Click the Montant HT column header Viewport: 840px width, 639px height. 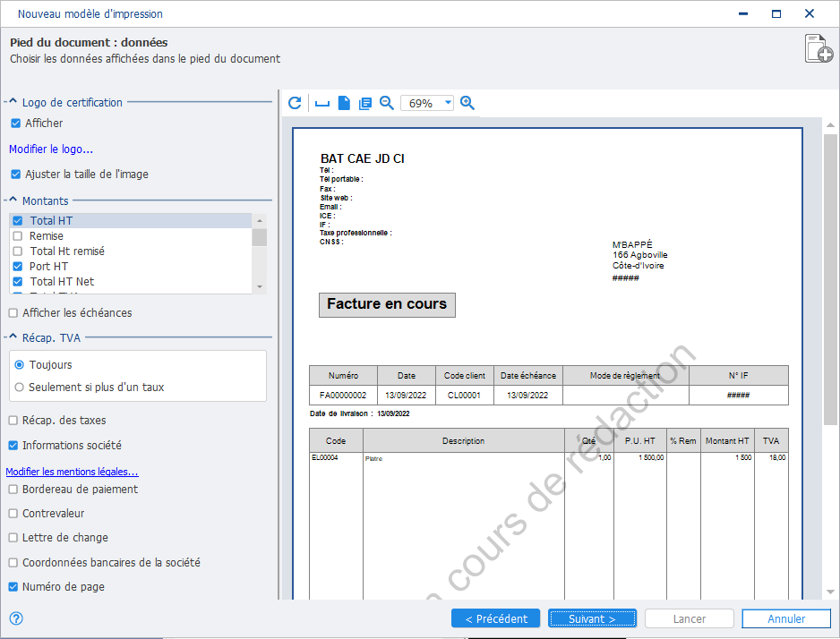point(727,441)
